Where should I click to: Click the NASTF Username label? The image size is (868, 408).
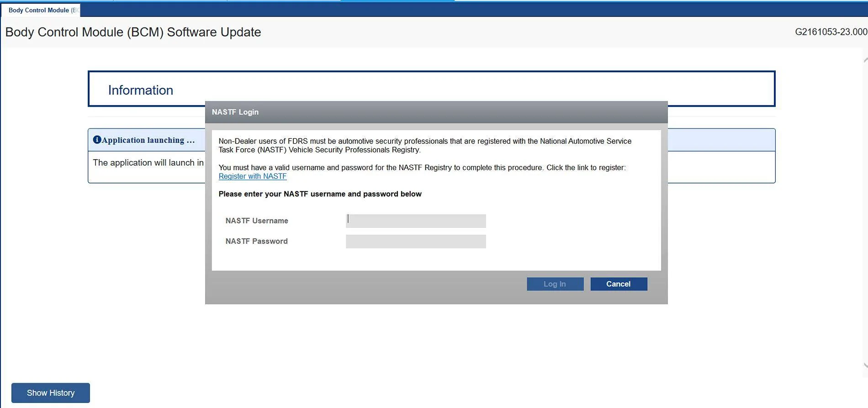click(x=257, y=221)
